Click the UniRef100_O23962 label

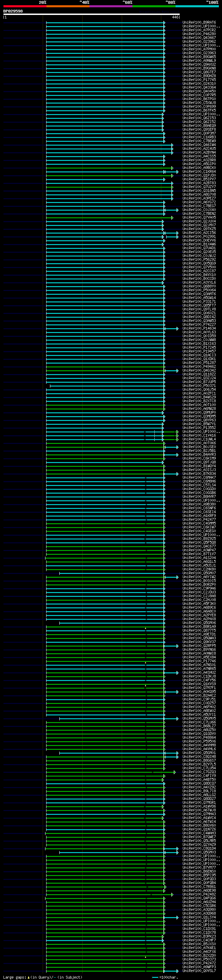point(199,42)
